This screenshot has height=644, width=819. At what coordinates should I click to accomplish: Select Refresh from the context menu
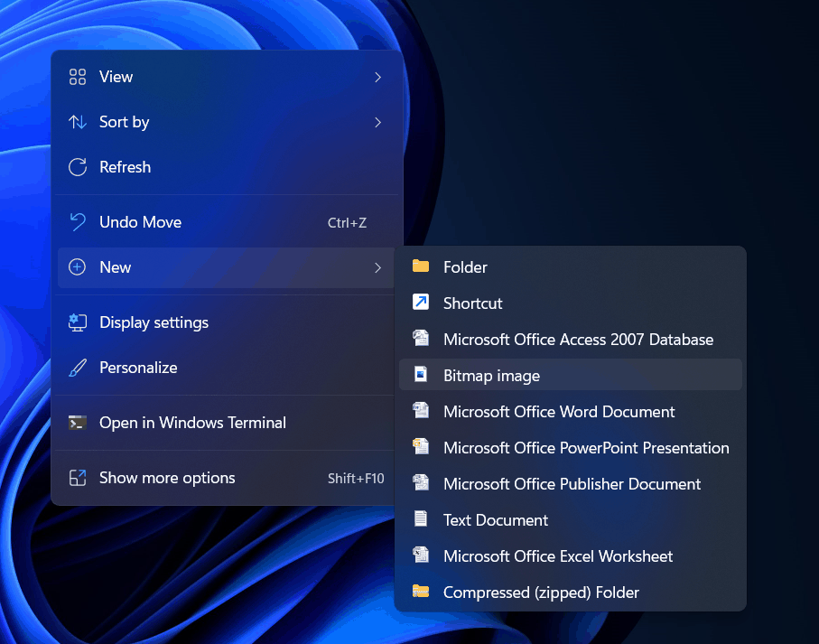coord(125,167)
